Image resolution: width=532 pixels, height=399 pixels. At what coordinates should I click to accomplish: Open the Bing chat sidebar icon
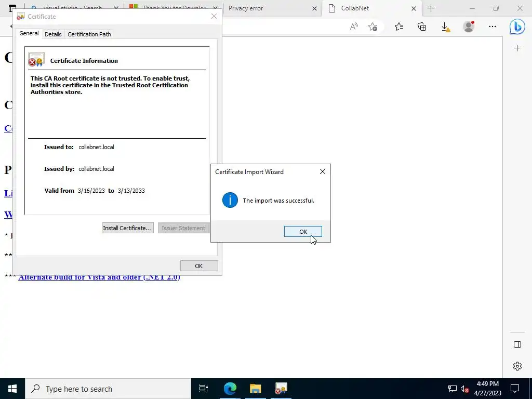point(517,26)
